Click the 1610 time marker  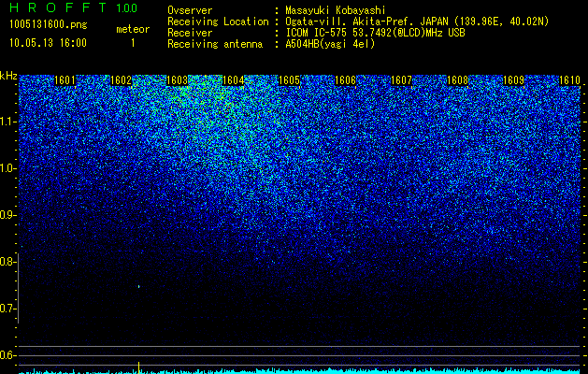click(x=569, y=80)
